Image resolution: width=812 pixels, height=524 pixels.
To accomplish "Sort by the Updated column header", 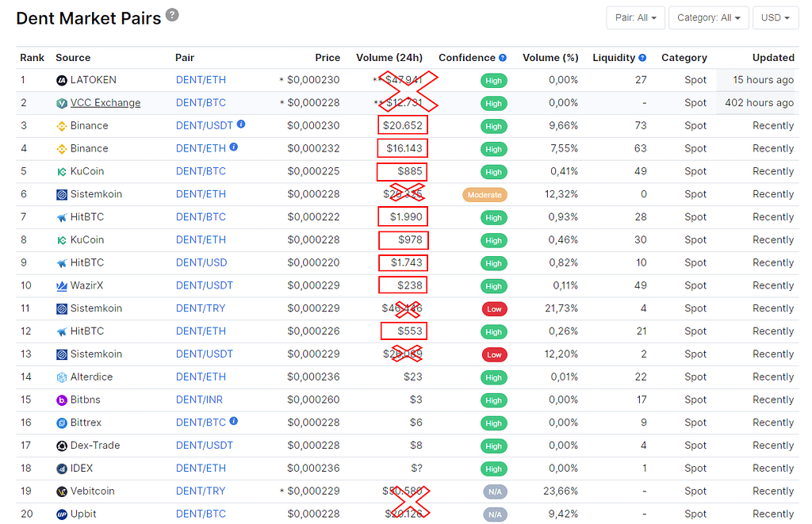I will [x=773, y=58].
